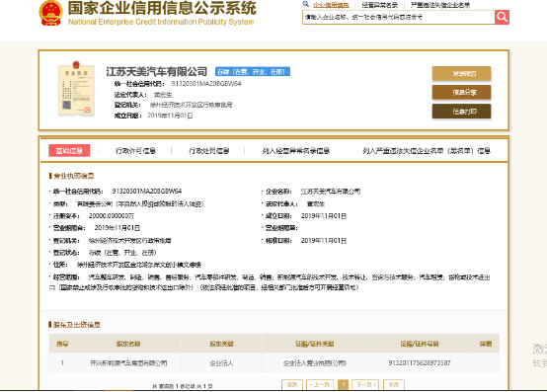Click the 股东及出资信息 section heading
Screen dimensions: 547x392
point(77,325)
